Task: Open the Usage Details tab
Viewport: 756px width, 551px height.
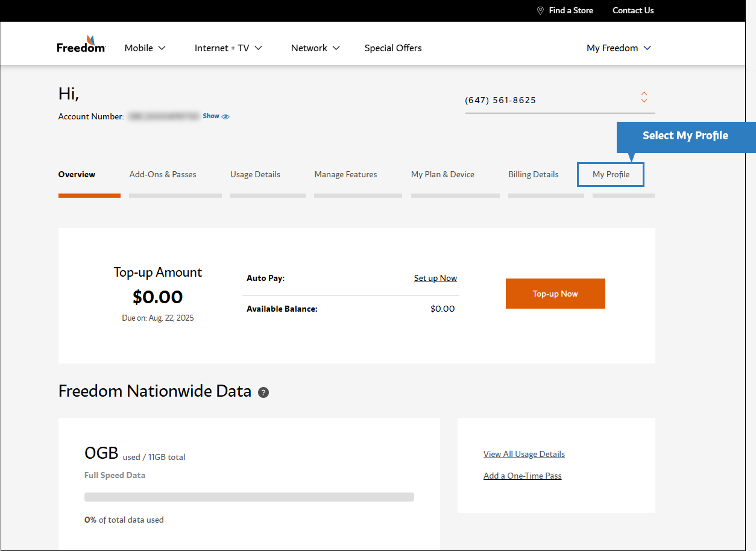Action: (x=255, y=174)
